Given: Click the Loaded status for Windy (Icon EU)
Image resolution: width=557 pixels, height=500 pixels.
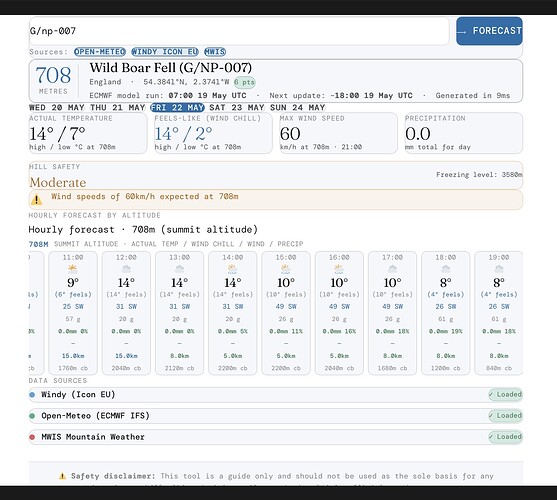Looking at the screenshot, I should pyautogui.click(x=505, y=395).
